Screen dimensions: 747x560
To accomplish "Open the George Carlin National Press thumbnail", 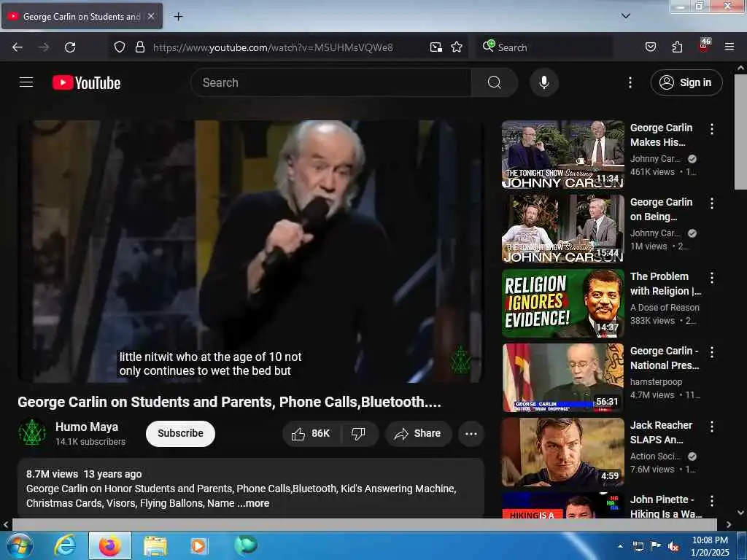I will tap(562, 378).
